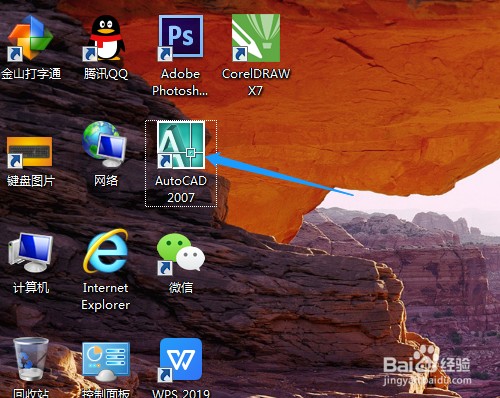The width and height of the screenshot is (500, 398).
Task: Click the Baidu 经验 watermark logo
Action: point(426,361)
